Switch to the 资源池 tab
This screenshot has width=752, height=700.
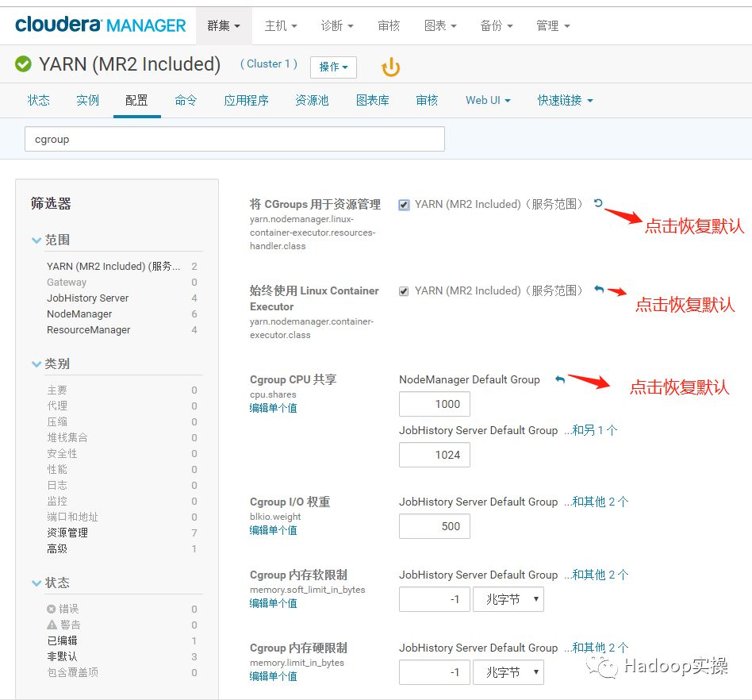(313, 100)
